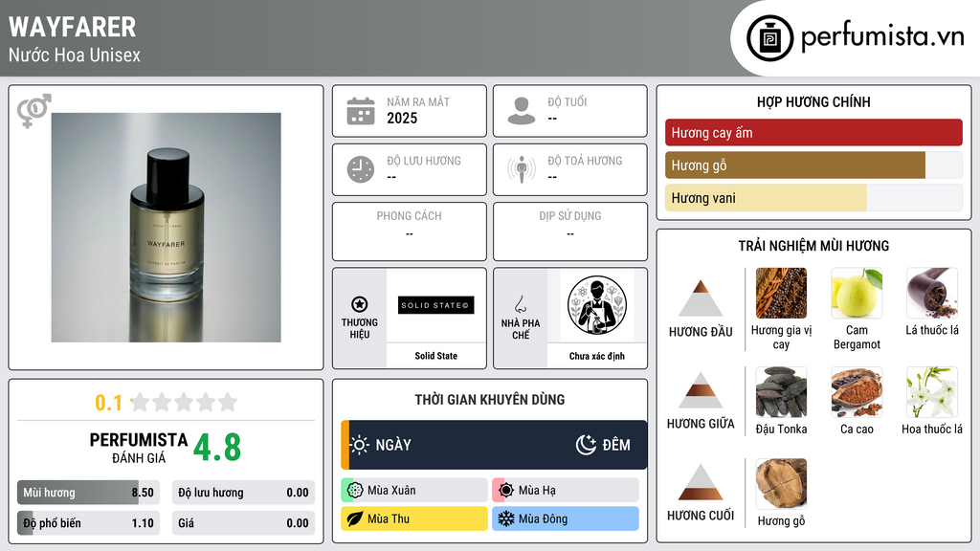The width and height of the screenshot is (980, 551).
Task: Click the moon icon beside Đêm
Action: click(x=586, y=445)
